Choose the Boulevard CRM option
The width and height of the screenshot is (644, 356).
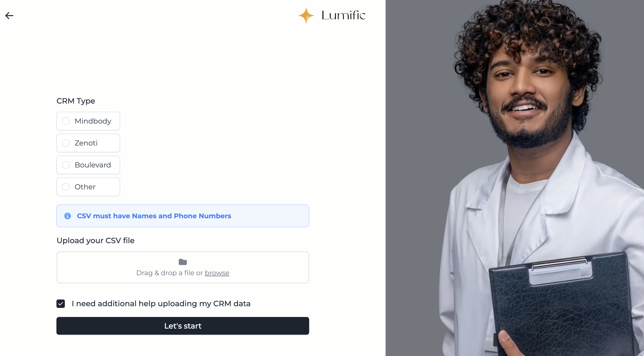pyautogui.click(x=88, y=165)
